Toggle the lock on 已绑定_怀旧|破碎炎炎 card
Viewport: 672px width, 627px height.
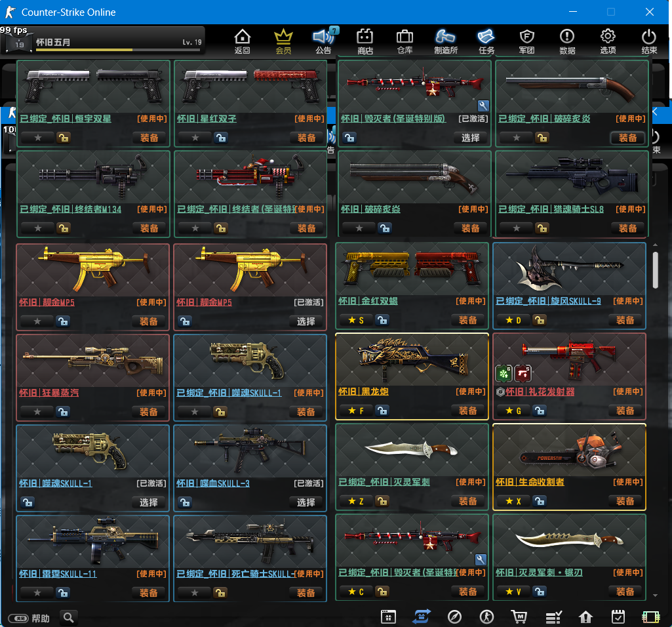click(x=542, y=138)
